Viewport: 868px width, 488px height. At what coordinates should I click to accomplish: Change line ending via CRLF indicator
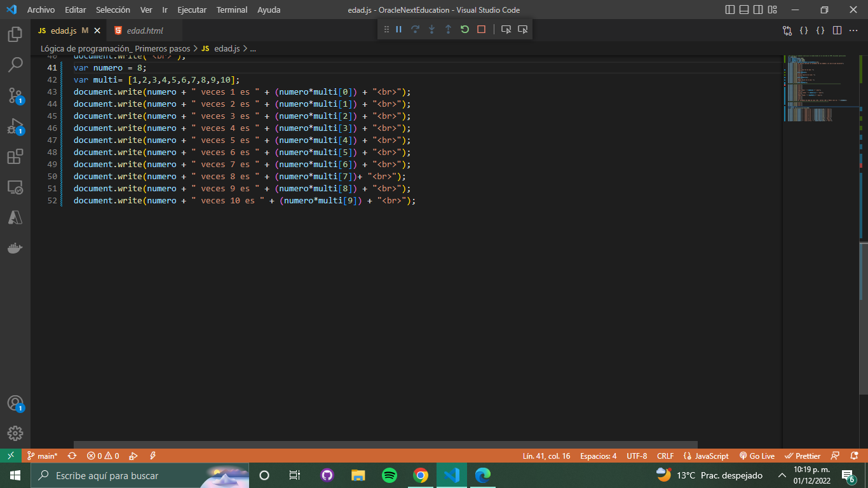pyautogui.click(x=665, y=456)
